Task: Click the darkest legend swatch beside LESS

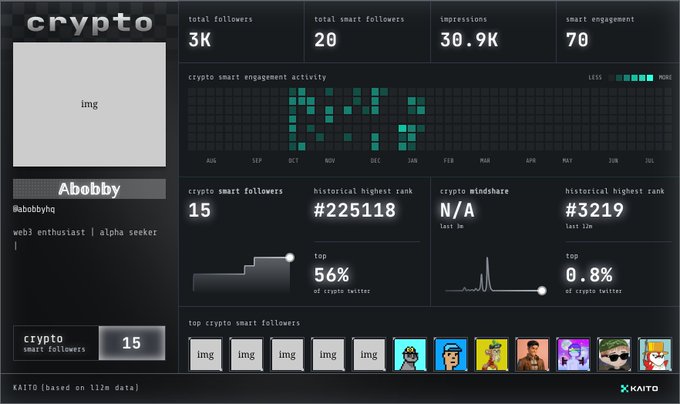Action: (x=611, y=78)
